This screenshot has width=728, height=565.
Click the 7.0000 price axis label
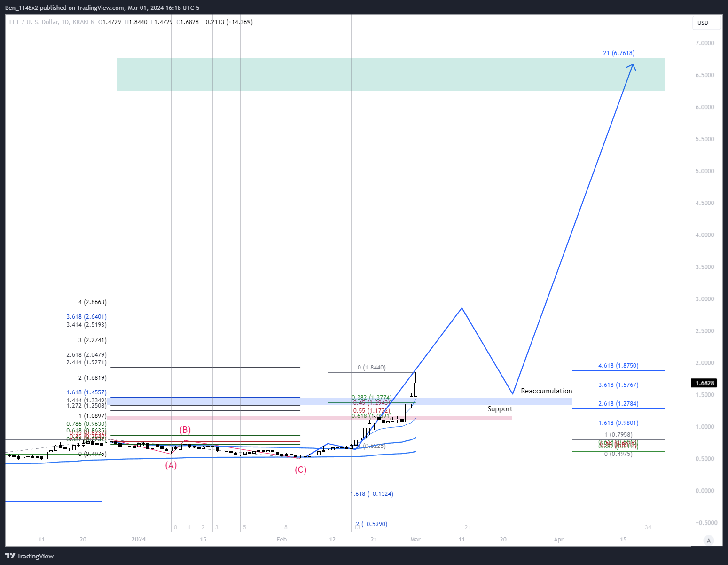point(705,43)
